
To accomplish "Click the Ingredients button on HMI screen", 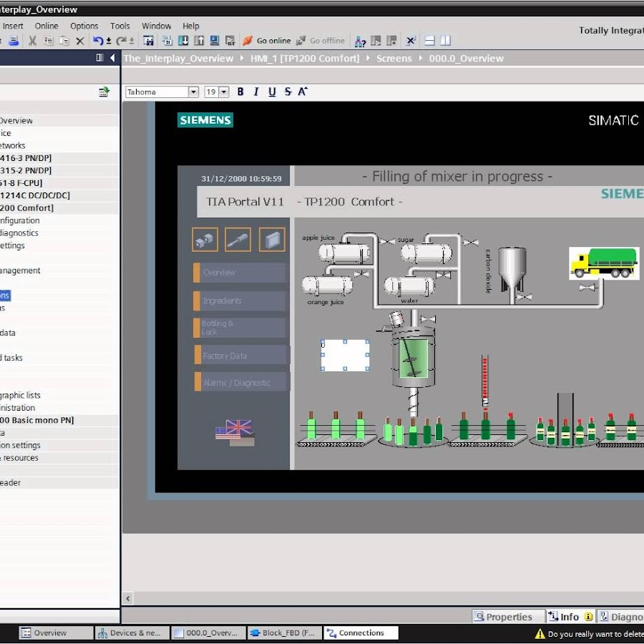I will [x=240, y=301].
